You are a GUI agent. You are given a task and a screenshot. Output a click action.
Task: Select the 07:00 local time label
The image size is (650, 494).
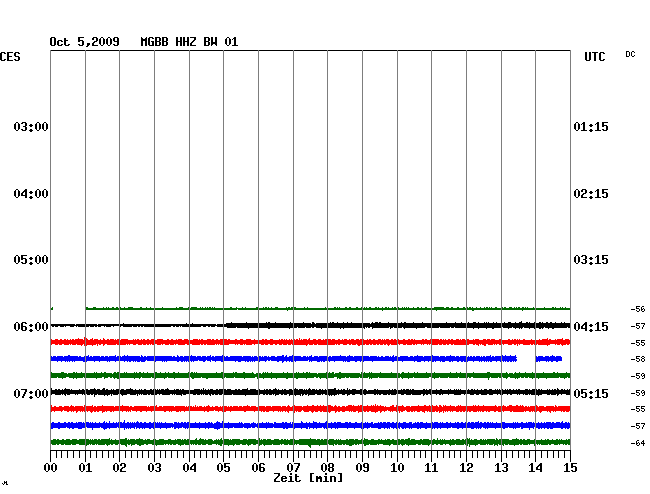(31, 393)
